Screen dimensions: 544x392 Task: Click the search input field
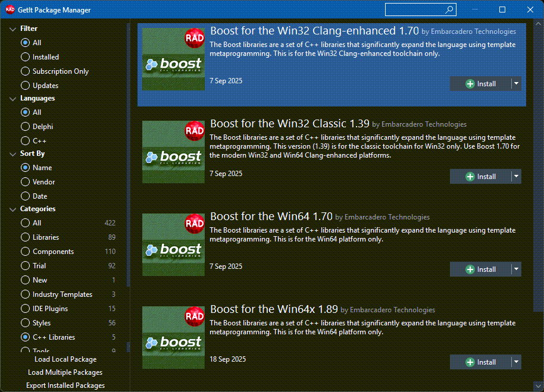(414, 10)
